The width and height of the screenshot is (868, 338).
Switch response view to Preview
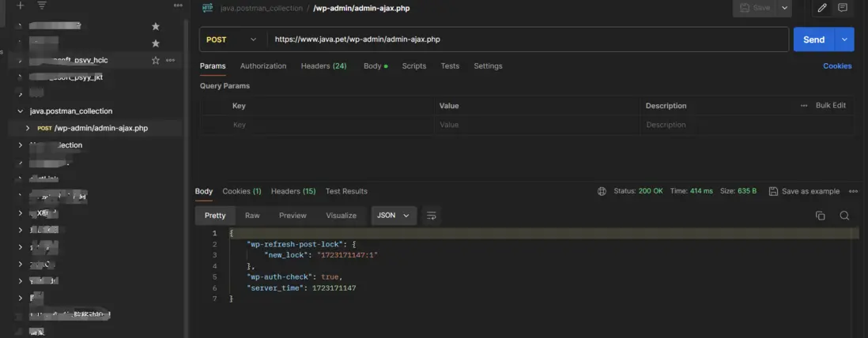click(292, 216)
